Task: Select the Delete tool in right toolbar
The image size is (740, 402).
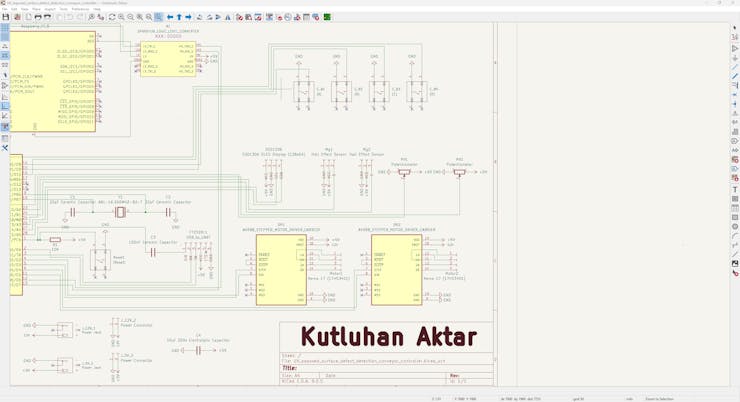Action: (x=735, y=273)
